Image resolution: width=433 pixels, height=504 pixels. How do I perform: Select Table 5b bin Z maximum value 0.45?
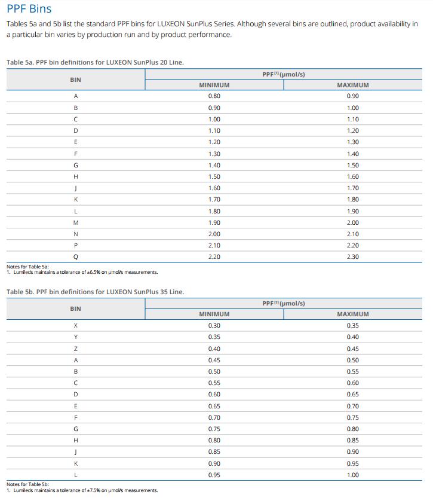click(353, 349)
